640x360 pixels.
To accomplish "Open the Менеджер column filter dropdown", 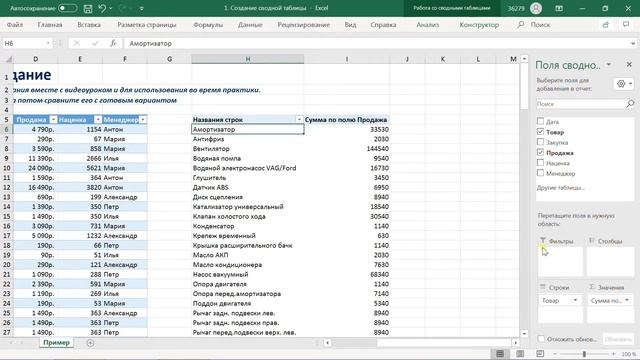I will (143, 120).
